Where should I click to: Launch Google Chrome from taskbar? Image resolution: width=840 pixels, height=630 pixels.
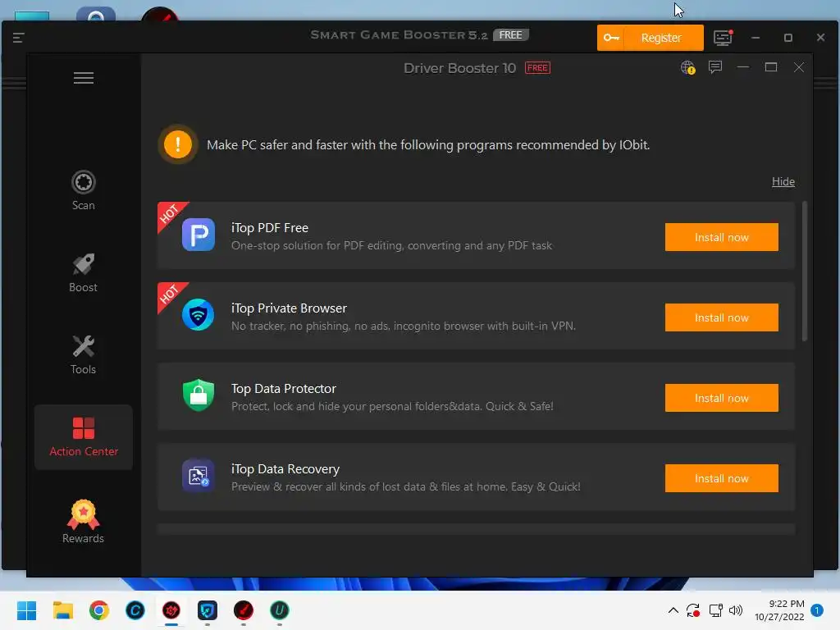pos(99,610)
